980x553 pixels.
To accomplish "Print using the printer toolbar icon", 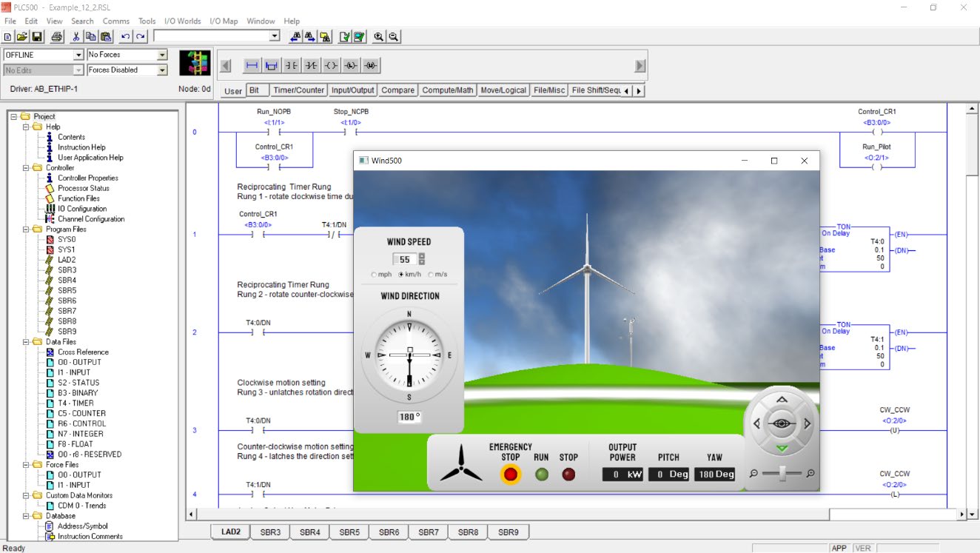I will point(56,36).
